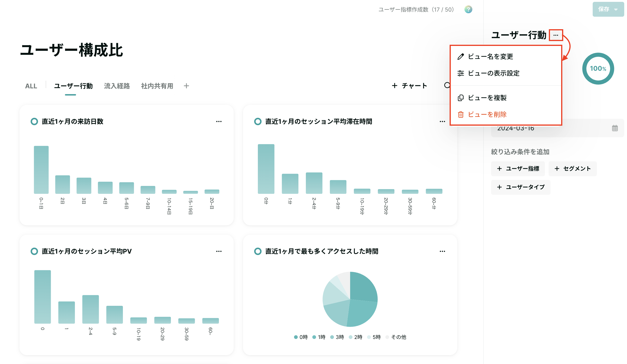Switch to the 流入経路 tab
This screenshot has width=627, height=364.
click(117, 86)
